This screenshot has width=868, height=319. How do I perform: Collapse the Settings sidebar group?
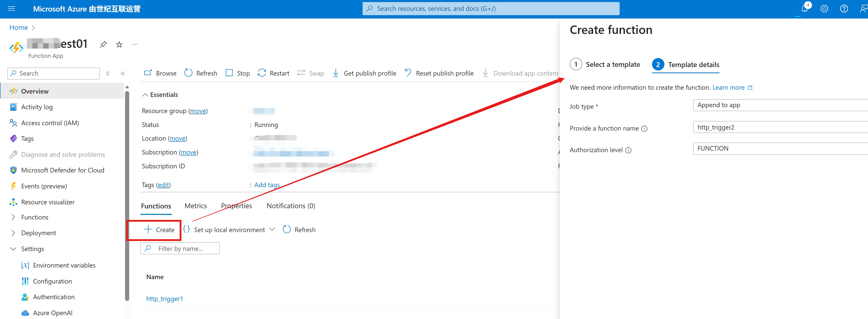point(13,249)
